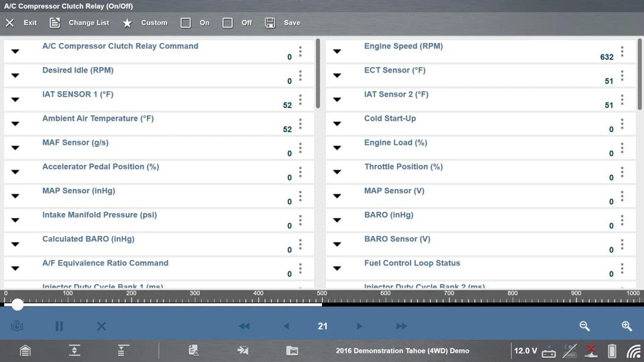Click the timeline slider handle

point(17,304)
